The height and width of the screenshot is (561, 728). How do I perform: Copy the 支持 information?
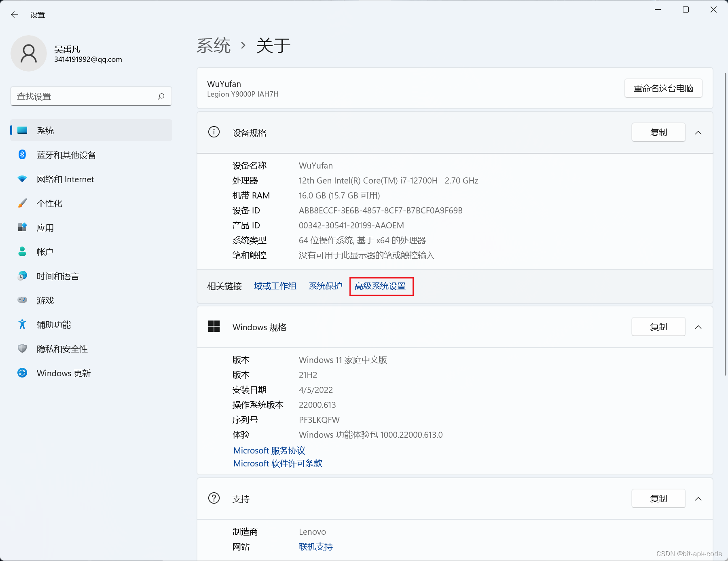pyautogui.click(x=658, y=498)
